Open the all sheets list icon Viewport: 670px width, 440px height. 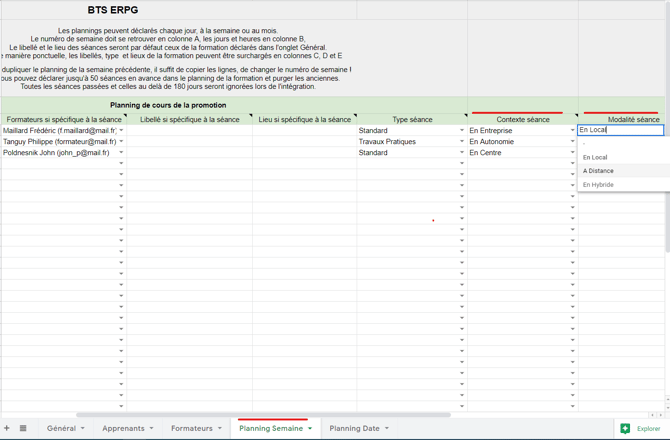click(x=23, y=428)
